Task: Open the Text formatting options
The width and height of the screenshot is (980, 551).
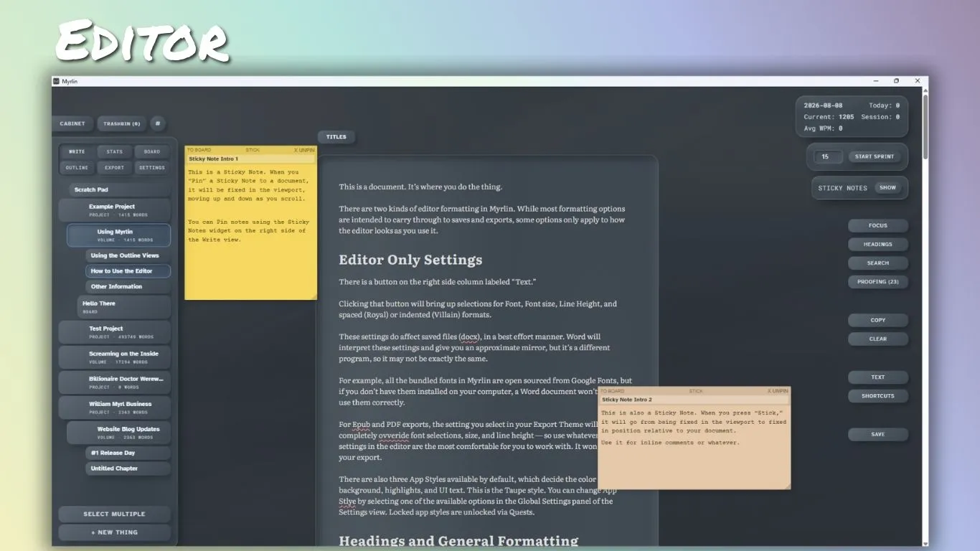Action: pos(878,377)
